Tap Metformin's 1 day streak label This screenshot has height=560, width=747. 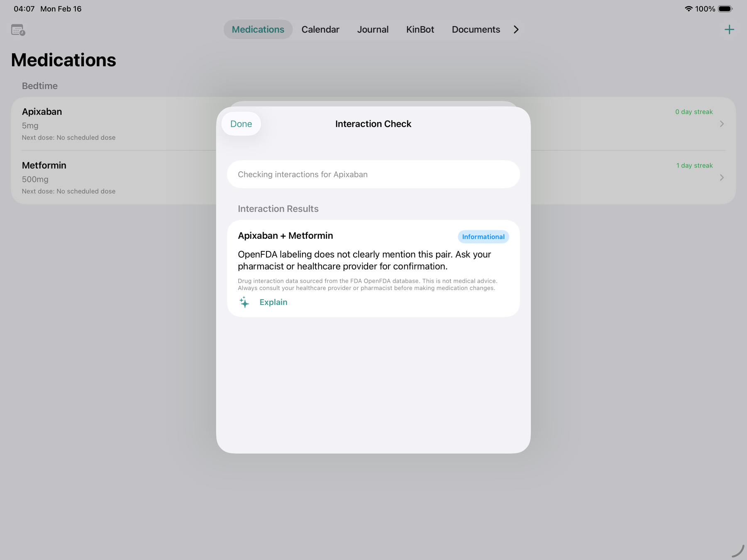click(693, 165)
